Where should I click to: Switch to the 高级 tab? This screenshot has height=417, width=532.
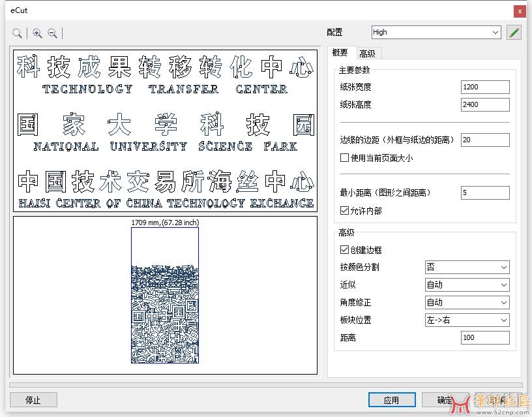(x=368, y=54)
